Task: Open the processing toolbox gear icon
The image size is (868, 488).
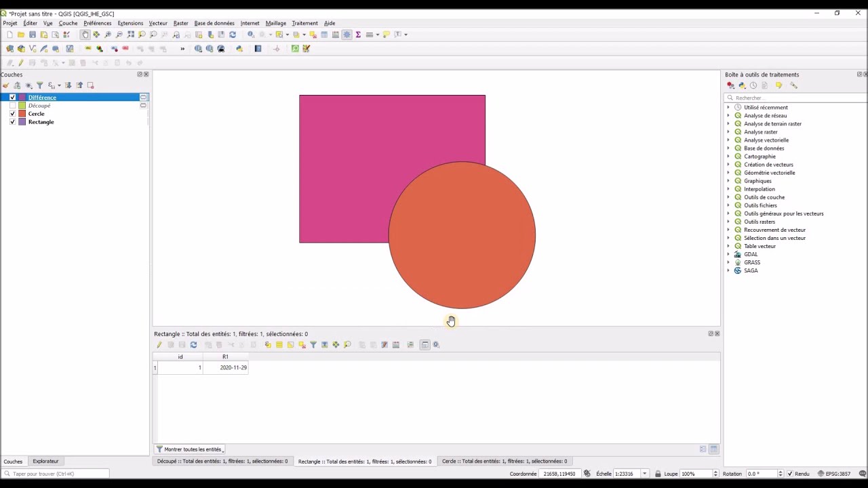Action: [347, 35]
